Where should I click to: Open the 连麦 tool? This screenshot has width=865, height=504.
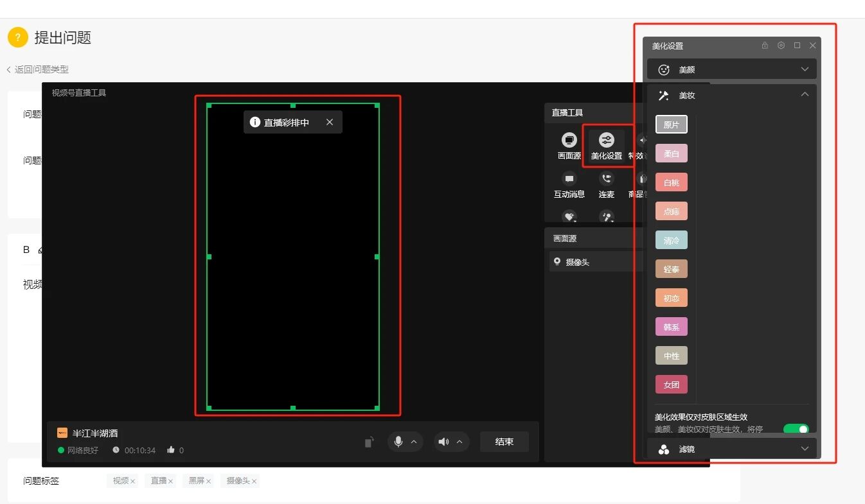pos(606,186)
